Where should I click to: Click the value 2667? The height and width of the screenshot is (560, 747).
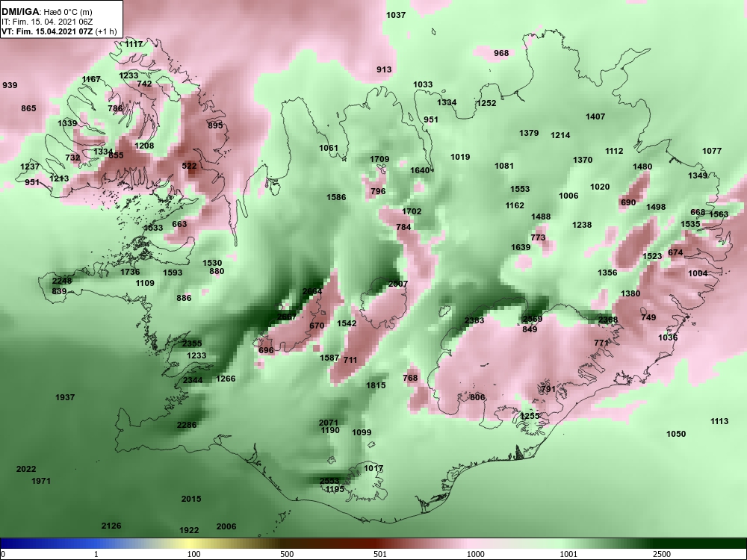coord(287,317)
